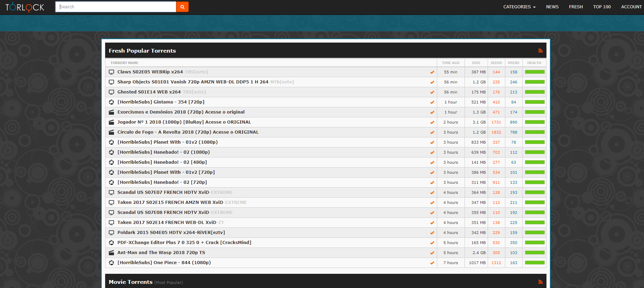Click TV icon beside Ghosted S01E14
The height and width of the screenshot is (288, 644).
click(111, 92)
